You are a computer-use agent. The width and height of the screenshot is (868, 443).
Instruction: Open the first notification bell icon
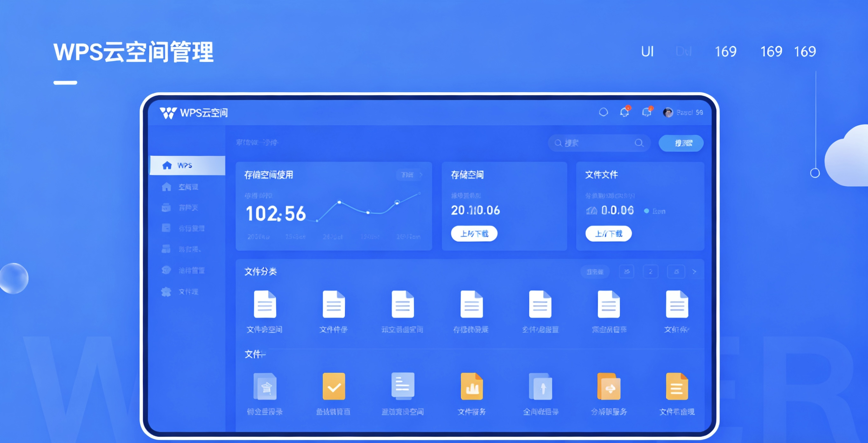(x=625, y=112)
